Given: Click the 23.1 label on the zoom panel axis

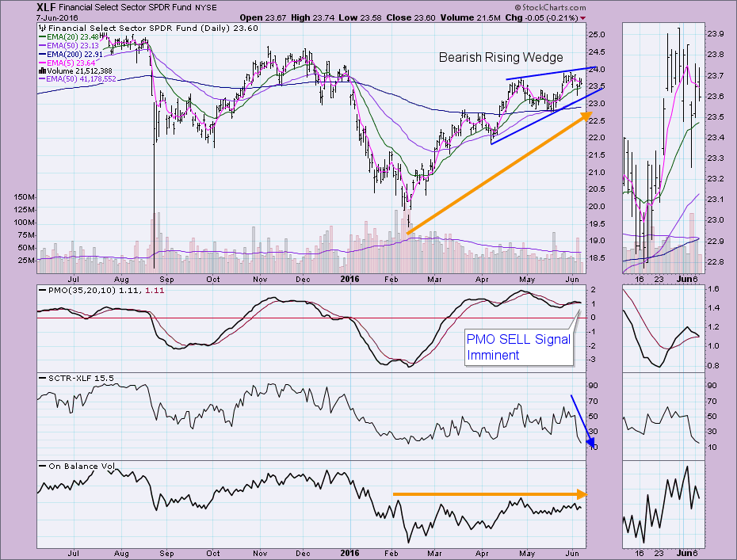Looking at the screenshot, I should (715, 200).
